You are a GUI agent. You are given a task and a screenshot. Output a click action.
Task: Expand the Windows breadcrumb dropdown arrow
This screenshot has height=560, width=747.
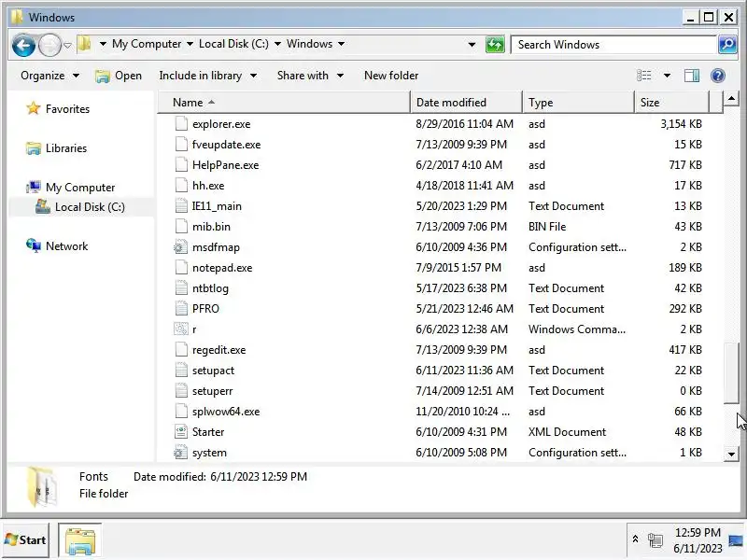tap(341, 44)
